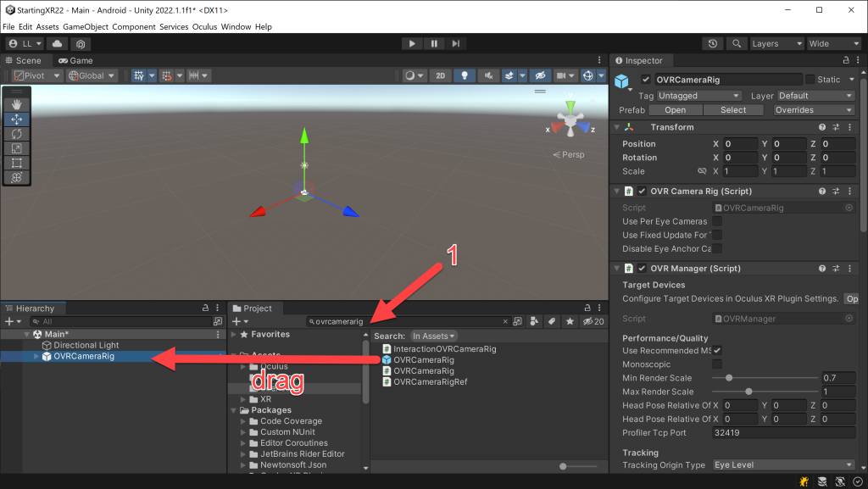Click prefab Select button

733,110
